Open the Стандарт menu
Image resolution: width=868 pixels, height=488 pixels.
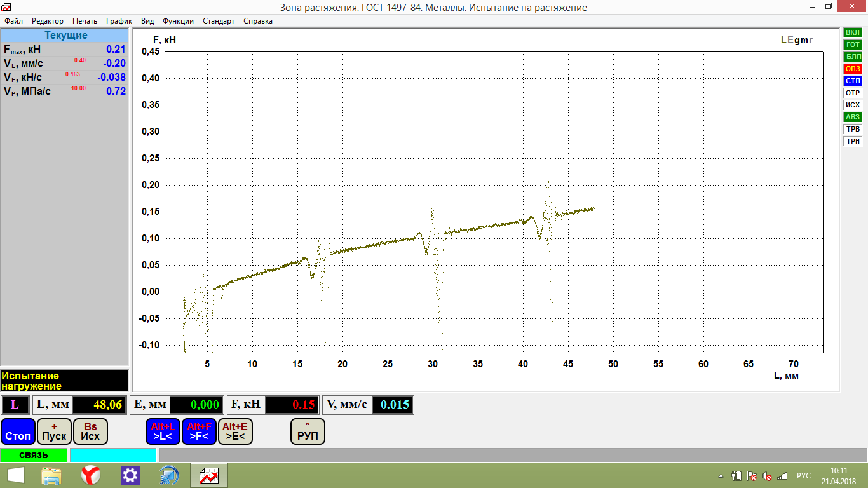(x=219, y=21)
